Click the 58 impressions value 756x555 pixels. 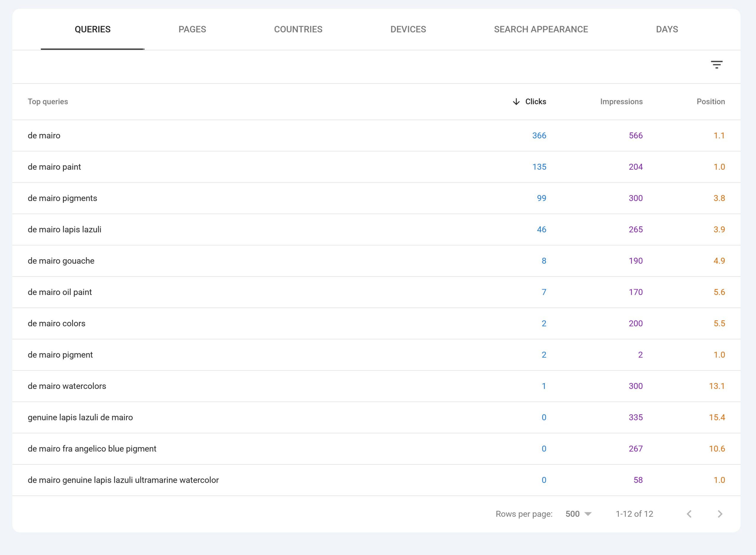(638, 480)
